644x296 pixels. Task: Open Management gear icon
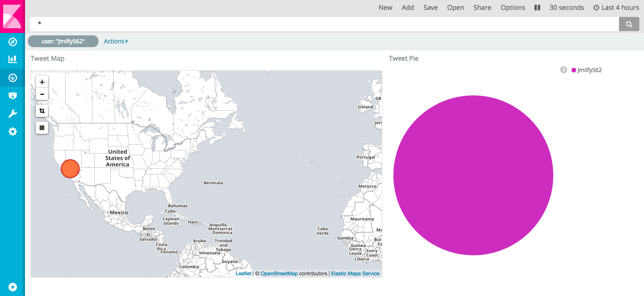pos(13,132)
